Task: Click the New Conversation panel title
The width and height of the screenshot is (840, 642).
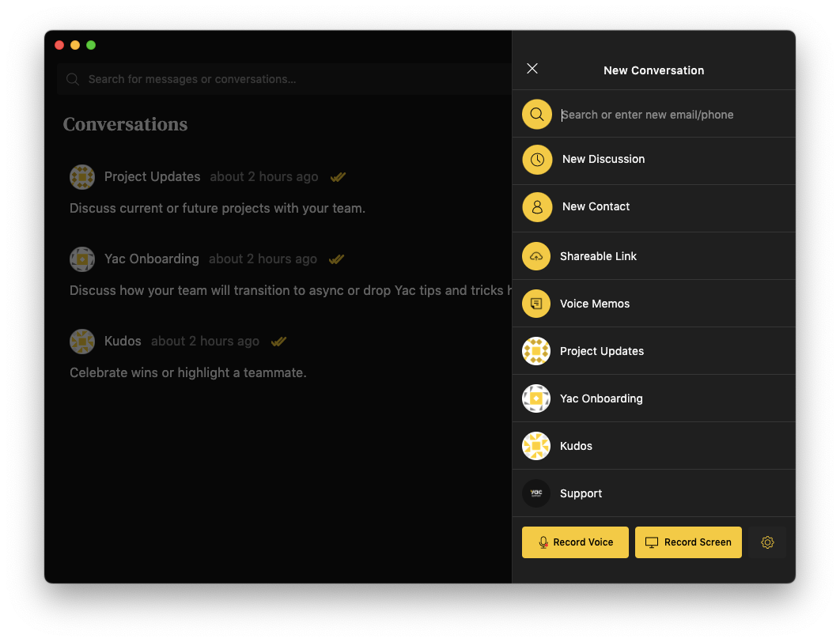Action: click(x=653, y=70)
